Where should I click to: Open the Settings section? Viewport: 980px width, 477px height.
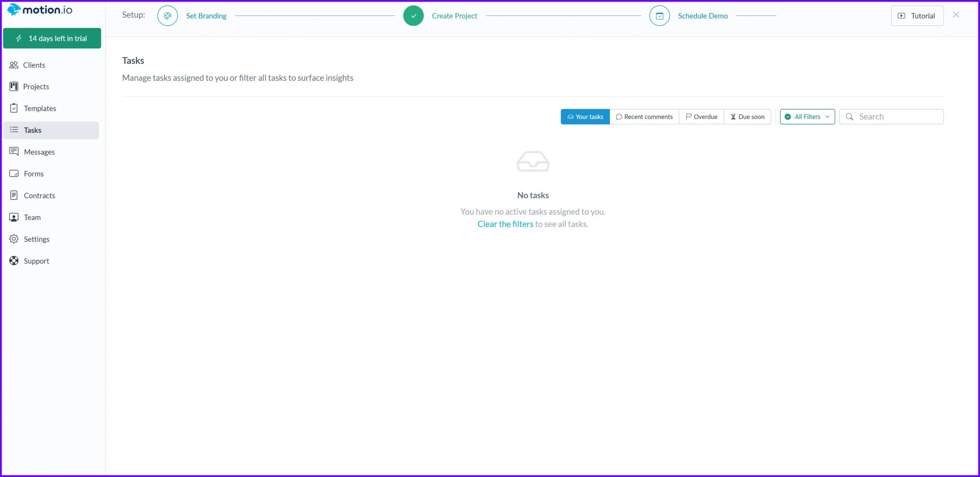(x=36, y=239)
